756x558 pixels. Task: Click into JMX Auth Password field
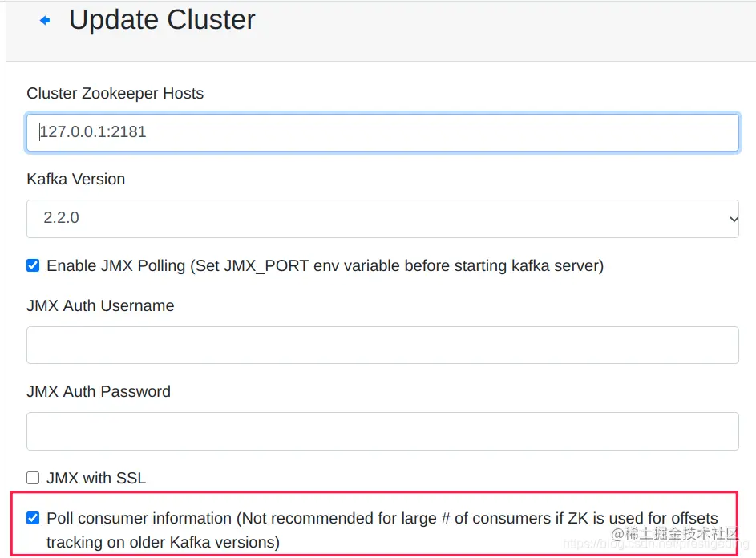click(382, 431)
